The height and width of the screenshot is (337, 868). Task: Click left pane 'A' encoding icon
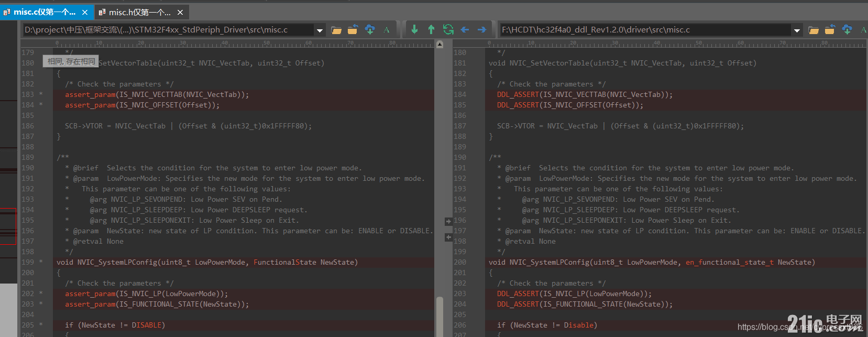point(387,30)
